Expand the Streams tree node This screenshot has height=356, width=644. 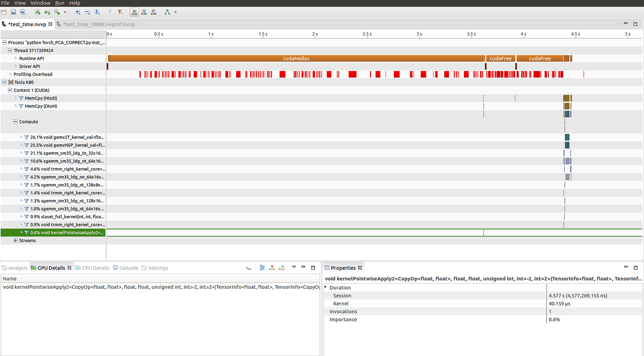point(15,241)
